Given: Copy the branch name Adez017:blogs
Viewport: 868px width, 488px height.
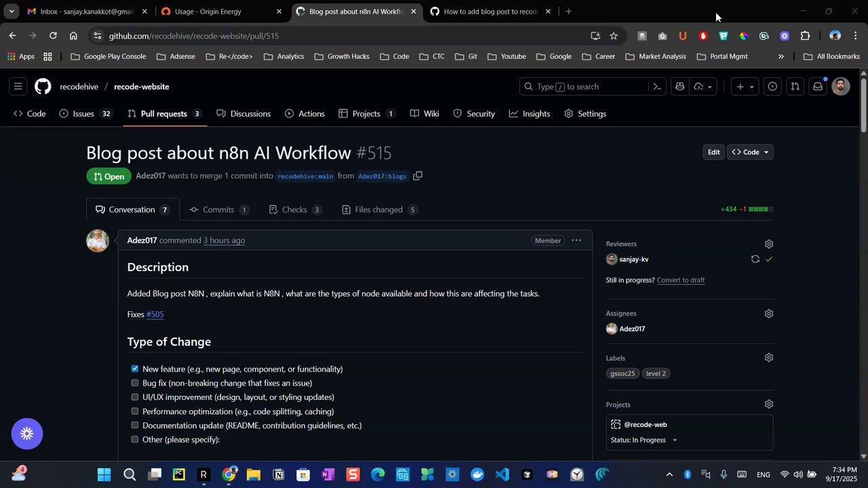Looking at the screenshot, I should point(418,176).
